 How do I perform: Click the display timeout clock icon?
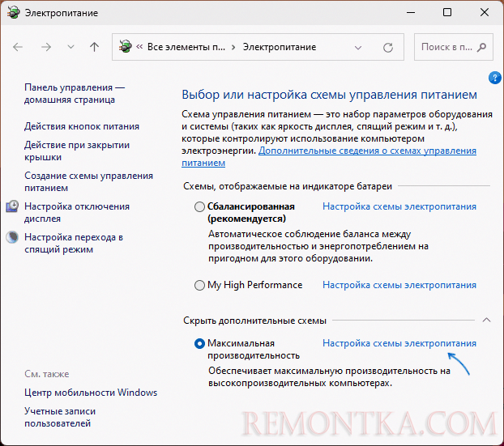click(x=12, y=206)
